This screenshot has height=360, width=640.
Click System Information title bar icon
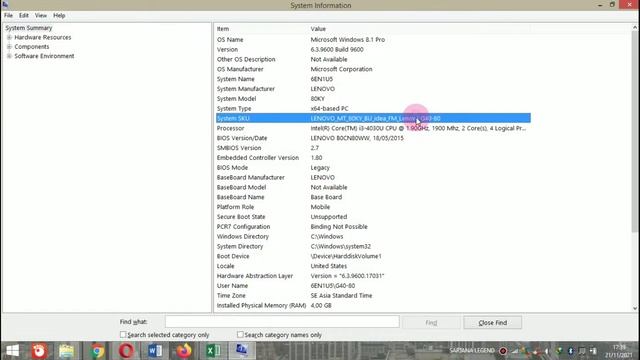tap(5, 4)
